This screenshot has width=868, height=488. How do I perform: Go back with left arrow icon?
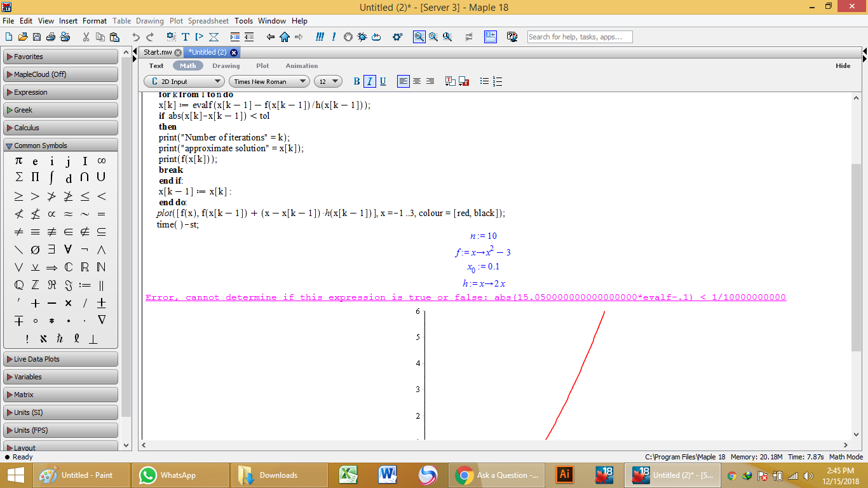pyautogui.click(x=271, y=37)
